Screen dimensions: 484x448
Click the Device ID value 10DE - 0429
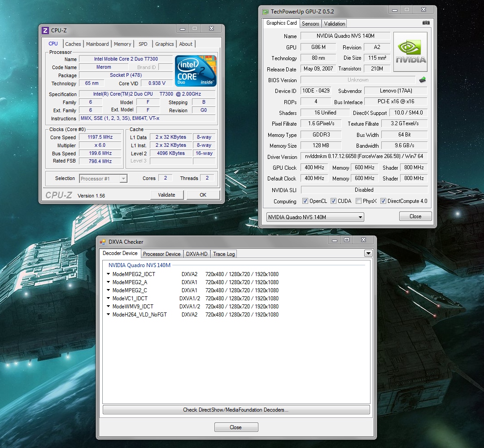316,91
